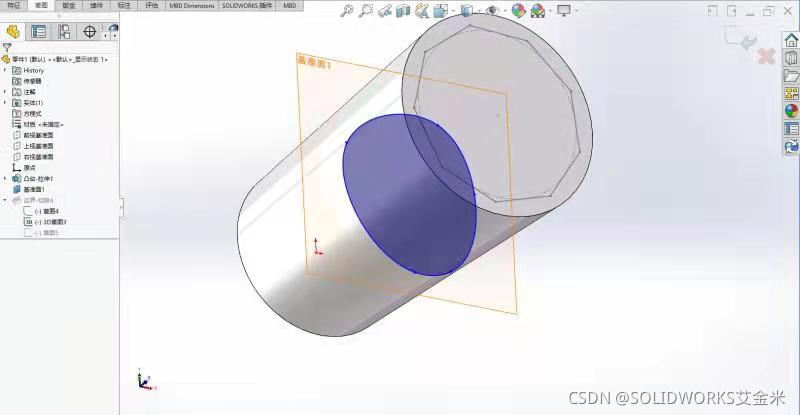Open the FeatureManager design tree tab
This screenshot has width=800, height=415.
point(13,32)
